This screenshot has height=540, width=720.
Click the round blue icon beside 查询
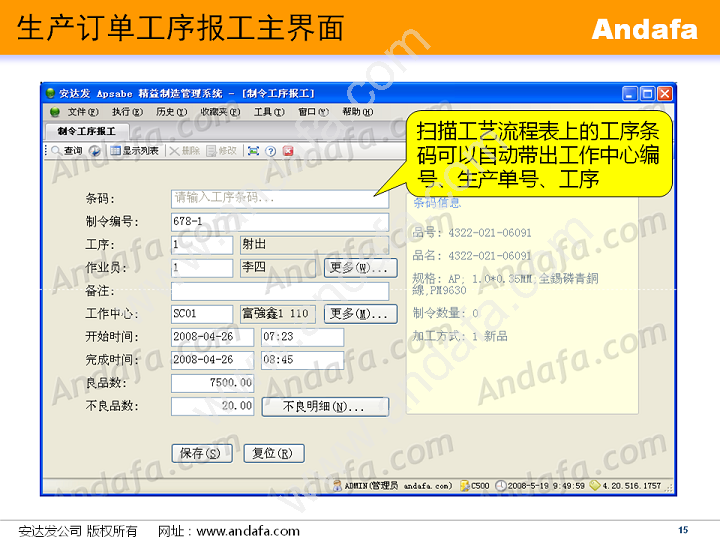coord(96,151)
